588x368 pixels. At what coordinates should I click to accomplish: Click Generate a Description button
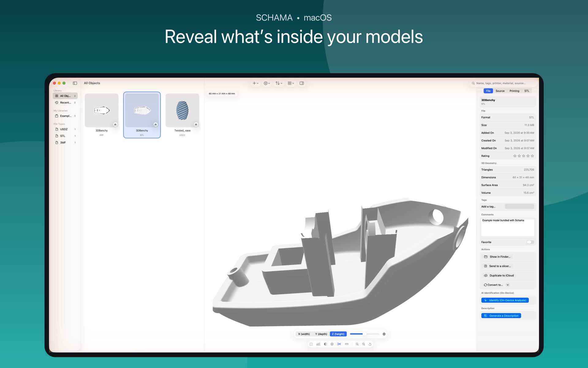[501, 316]
